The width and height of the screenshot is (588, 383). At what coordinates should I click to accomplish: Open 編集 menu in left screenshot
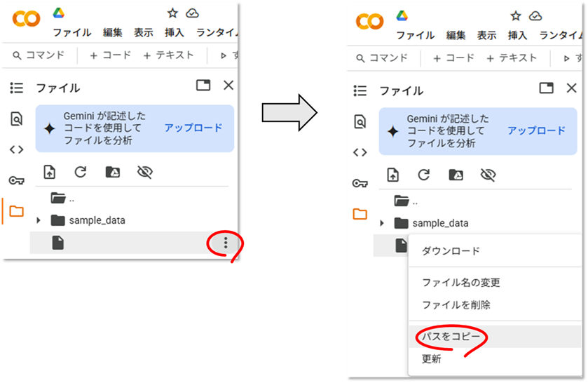(113, 32)
